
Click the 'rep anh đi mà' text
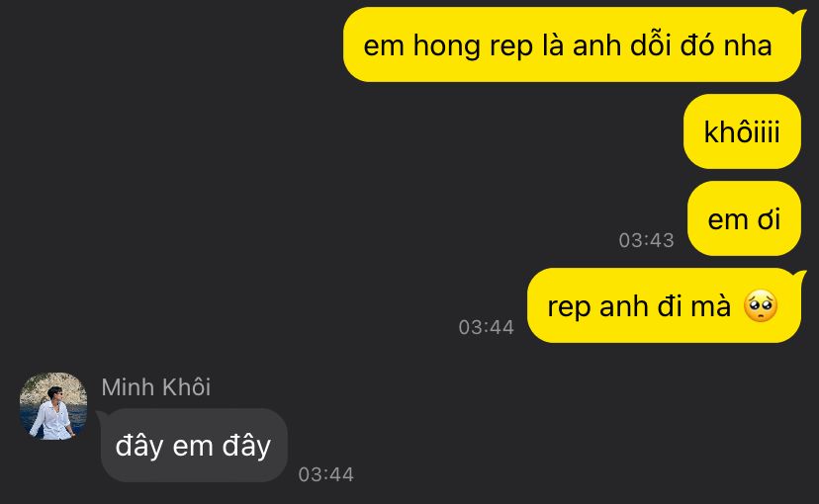pos(638,306)
